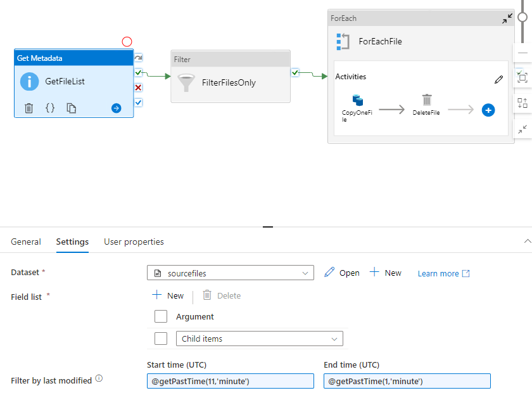Select the DeleteFile activity icon
The image size is (532, 400).
pos(427,100)
